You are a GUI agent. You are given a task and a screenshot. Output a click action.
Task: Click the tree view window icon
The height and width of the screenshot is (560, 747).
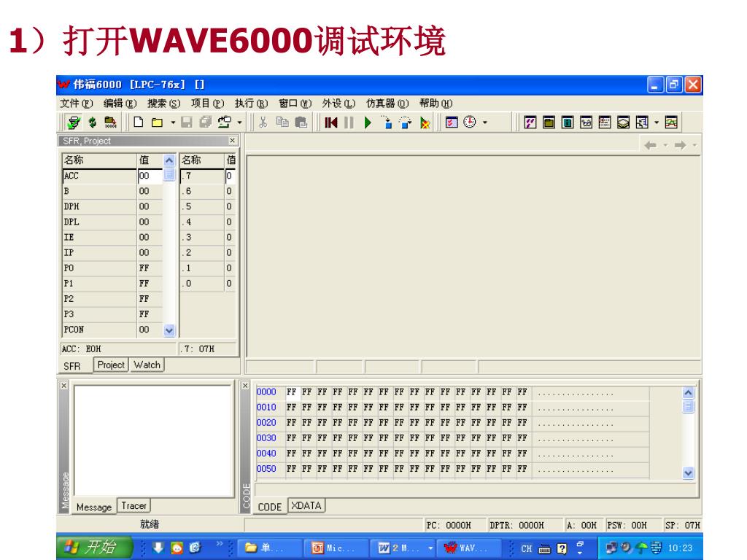pyautogui.click(x=642, y=122)
